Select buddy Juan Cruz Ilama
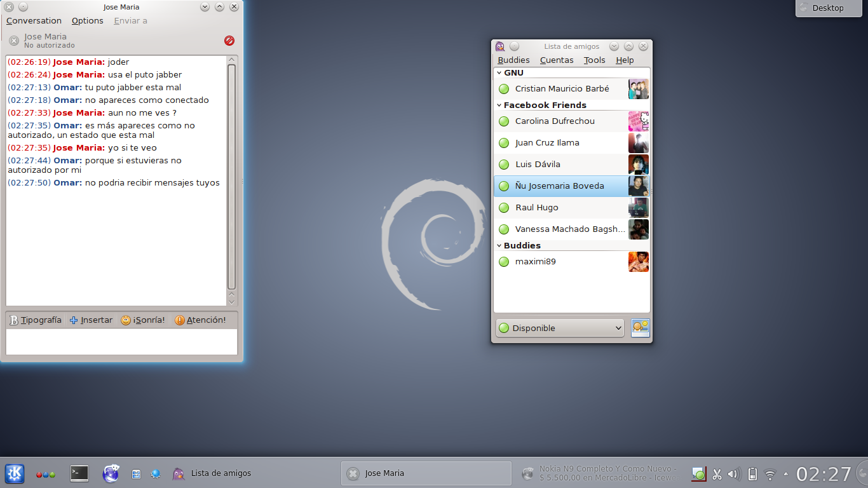The image size is (868, 488). pos(572,143)
